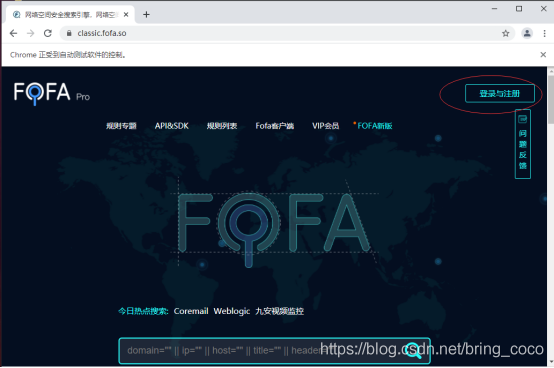554x368 pixels.
Task: Open the 问题反馈 feedback side panel
Action: [523, 144]
